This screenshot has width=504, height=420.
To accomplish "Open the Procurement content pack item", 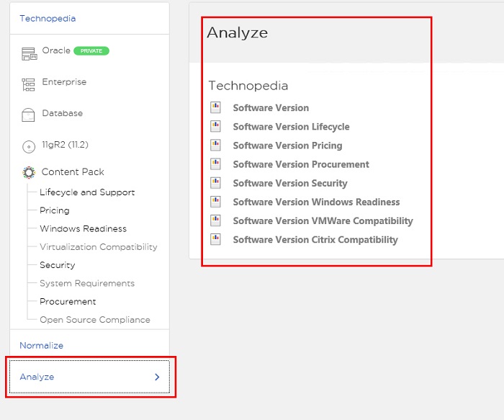I will pos(68,302).
